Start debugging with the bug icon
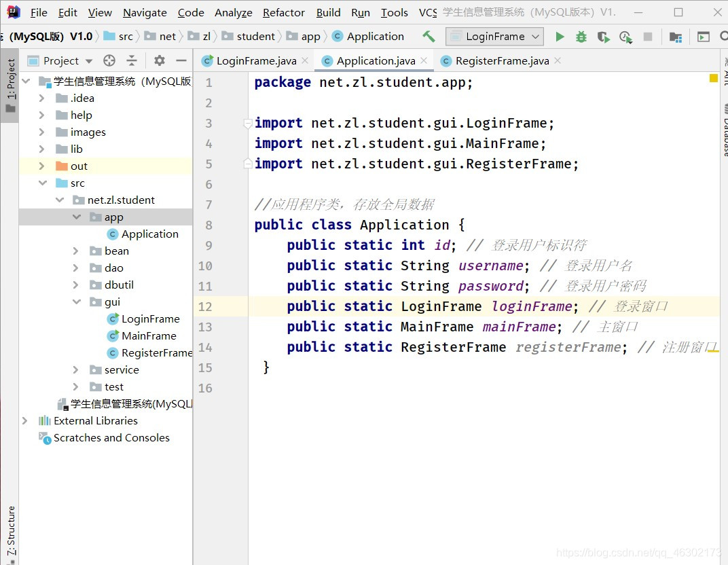Image resolution: width=728 pixels, height=565 pixels. 581,36
